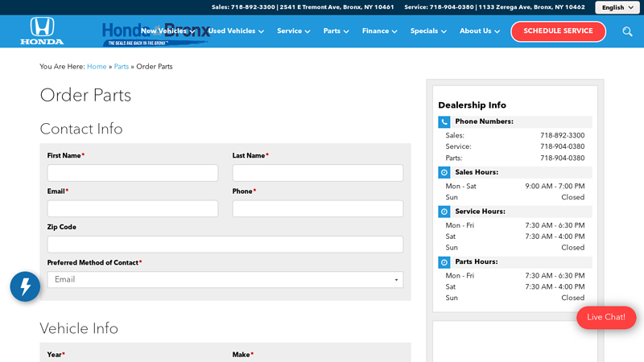Open Preferred Method of Contact dropdown
644x362 pixels.
pyautogui.click(x=225, y=279)
